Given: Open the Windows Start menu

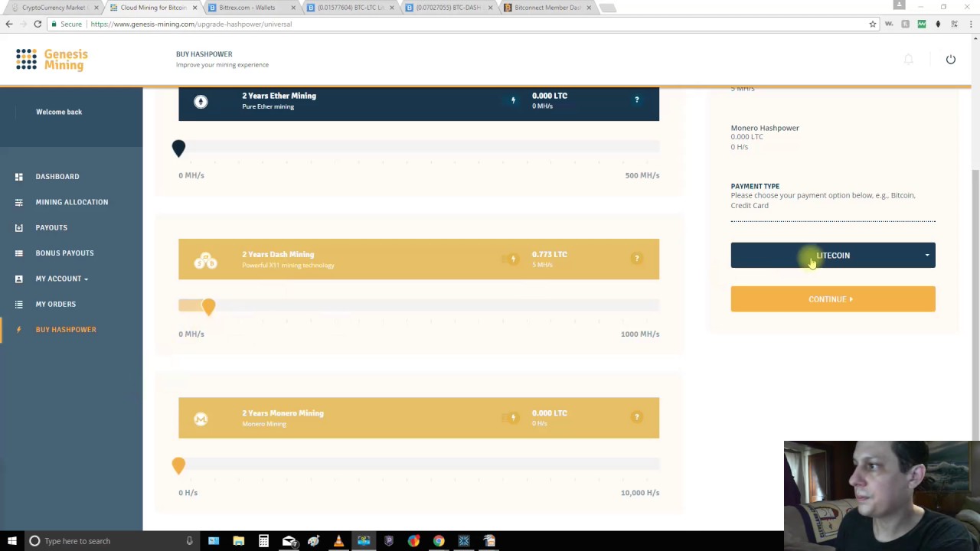Looking at the screenshot, I should tap(11, 541).
